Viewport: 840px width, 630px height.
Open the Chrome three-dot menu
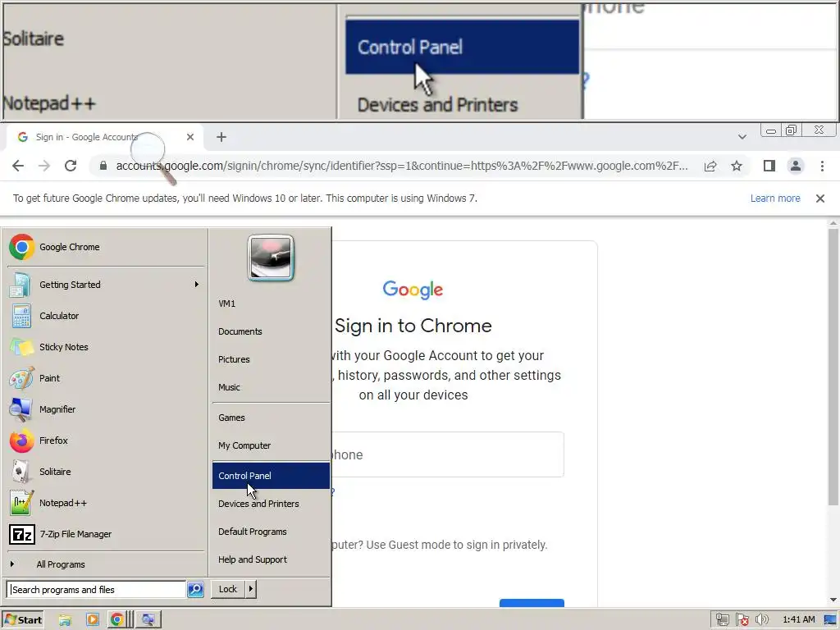pyautogui.click(x=822, y=166)
